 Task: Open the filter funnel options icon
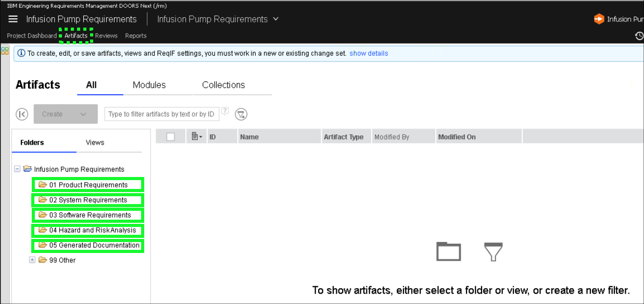pos(241,114)
